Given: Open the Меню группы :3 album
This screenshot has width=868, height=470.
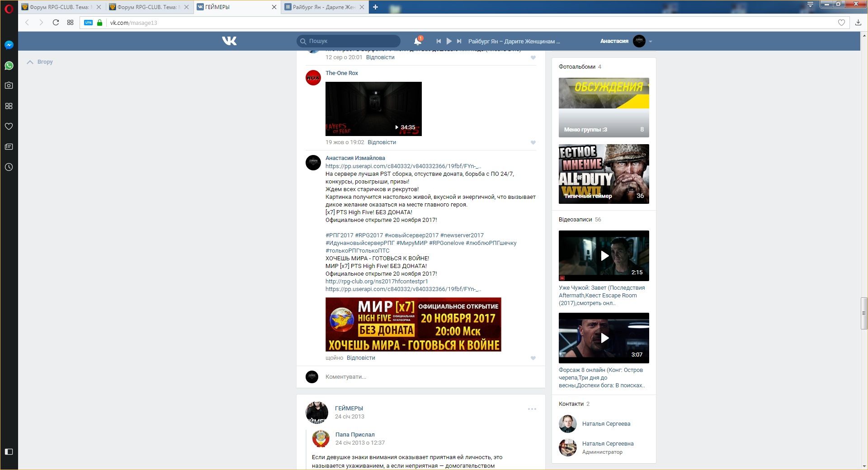Looking at the screenshot, I should 604,108.
